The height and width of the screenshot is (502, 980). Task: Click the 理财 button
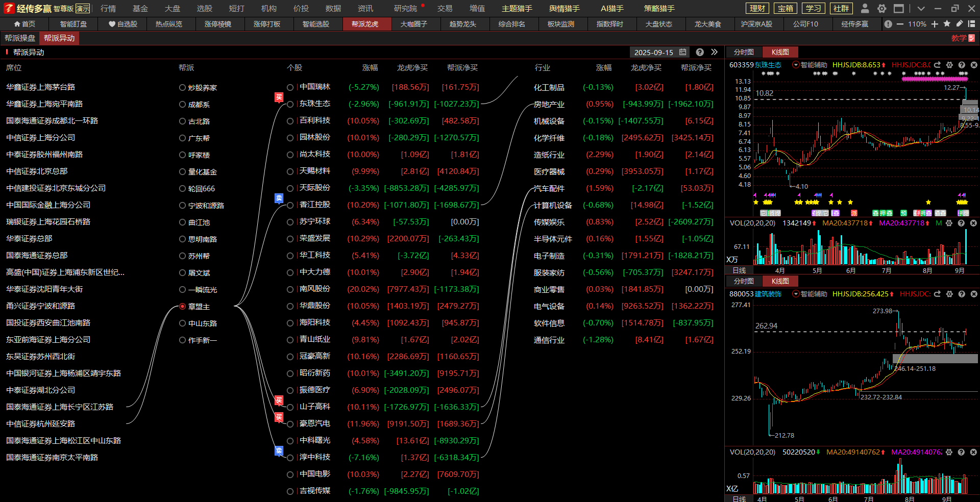[x=757, y=8]
